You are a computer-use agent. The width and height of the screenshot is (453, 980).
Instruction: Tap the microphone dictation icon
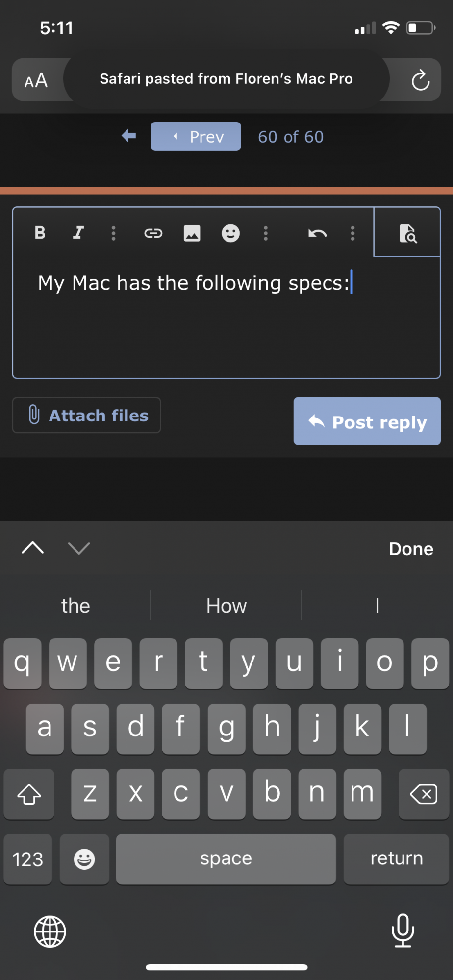pyautogui.click(x=403, y=931)
